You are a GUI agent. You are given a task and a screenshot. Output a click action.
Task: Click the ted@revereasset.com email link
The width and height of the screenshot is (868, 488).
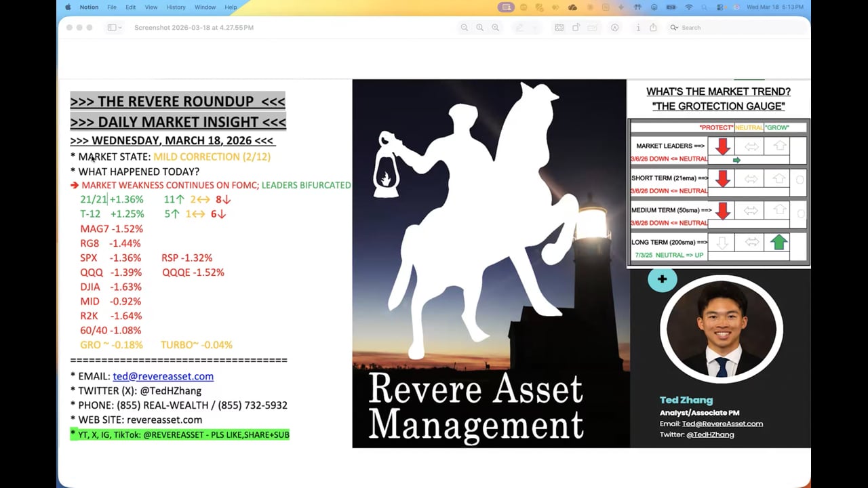(163, 376)
